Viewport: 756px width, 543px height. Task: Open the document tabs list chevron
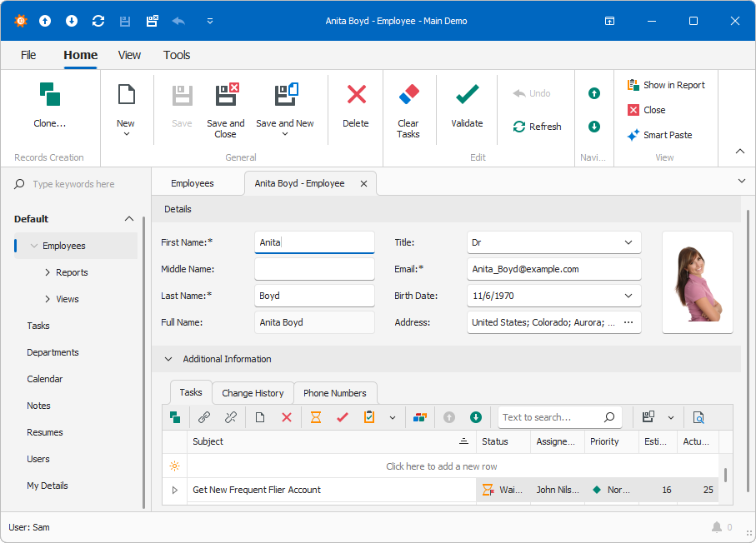click(x=742, y=182)
